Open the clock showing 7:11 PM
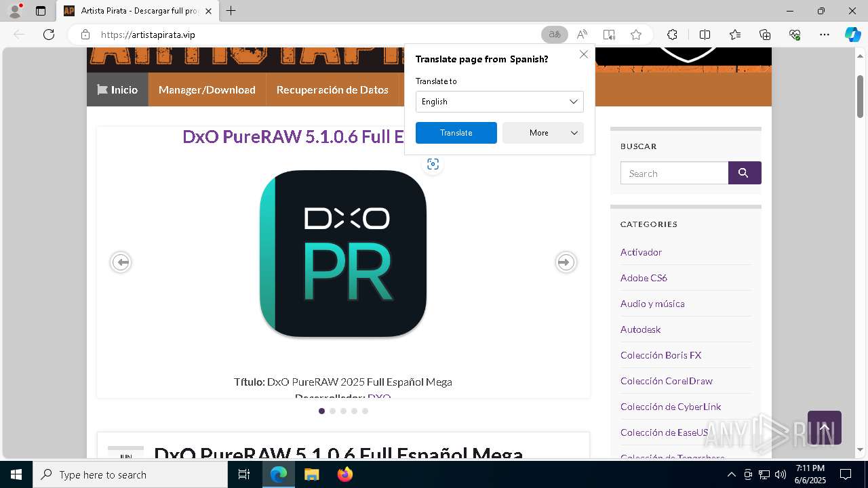 tap(810, 474)
